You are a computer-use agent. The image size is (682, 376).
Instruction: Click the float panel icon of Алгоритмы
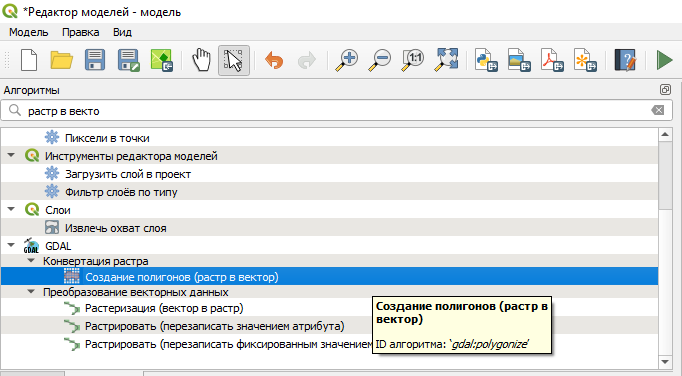coord(665,89)
